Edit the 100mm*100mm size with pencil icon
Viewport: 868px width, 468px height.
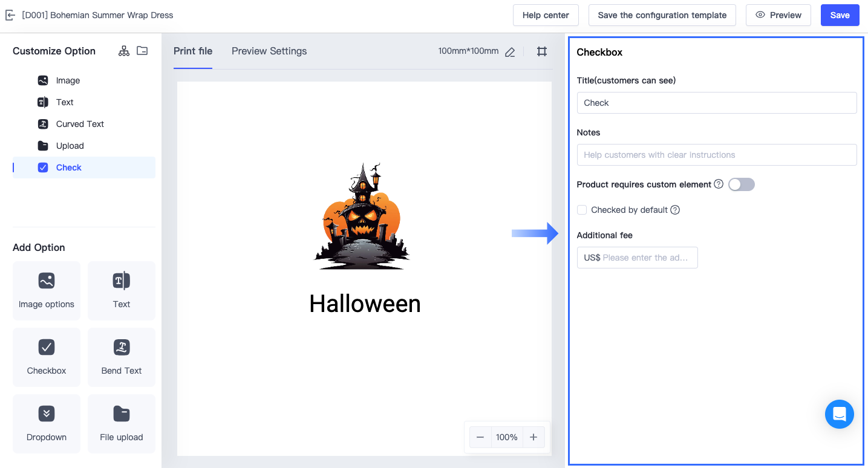click(x=509, y=51)
